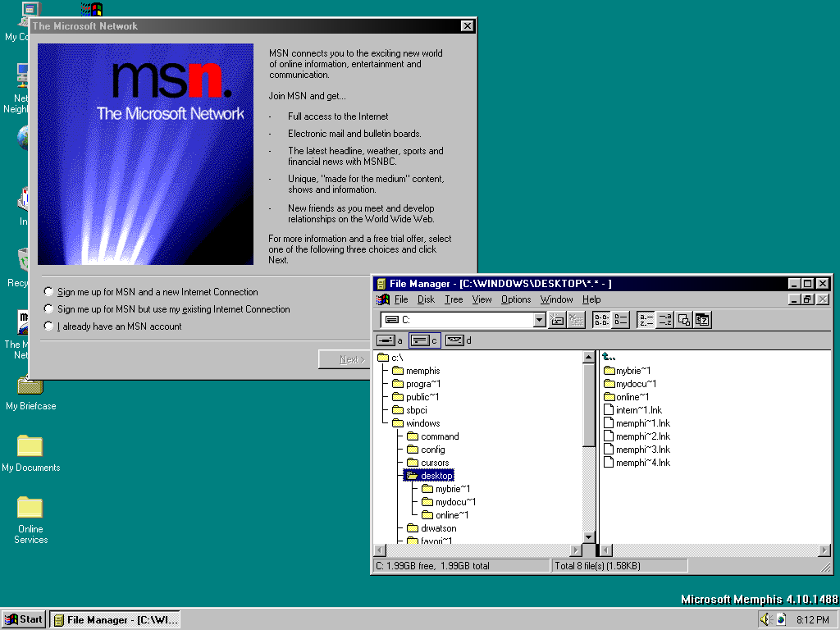Select the command folder in tree
The height and width of the screenshot is (630, 840).
pos(440,436)
